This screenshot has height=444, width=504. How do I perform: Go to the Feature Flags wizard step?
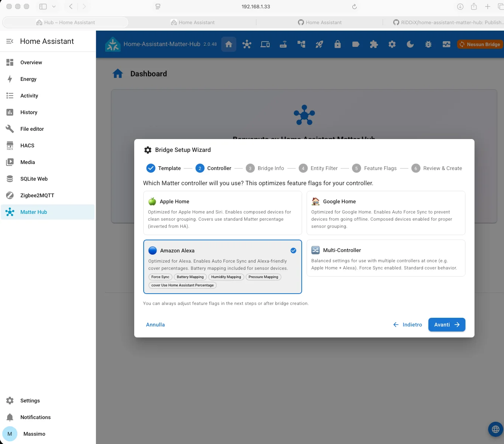coord(374,168)
